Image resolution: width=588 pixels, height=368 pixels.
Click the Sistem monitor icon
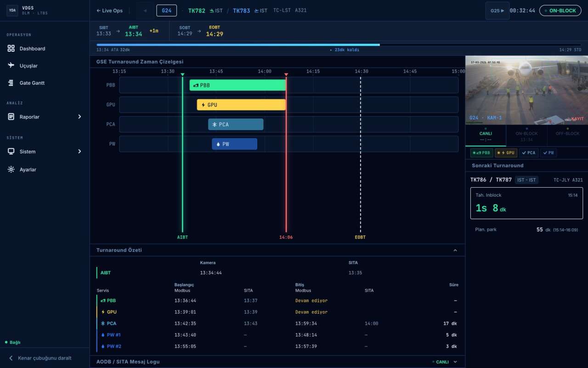tap(11, 151)
